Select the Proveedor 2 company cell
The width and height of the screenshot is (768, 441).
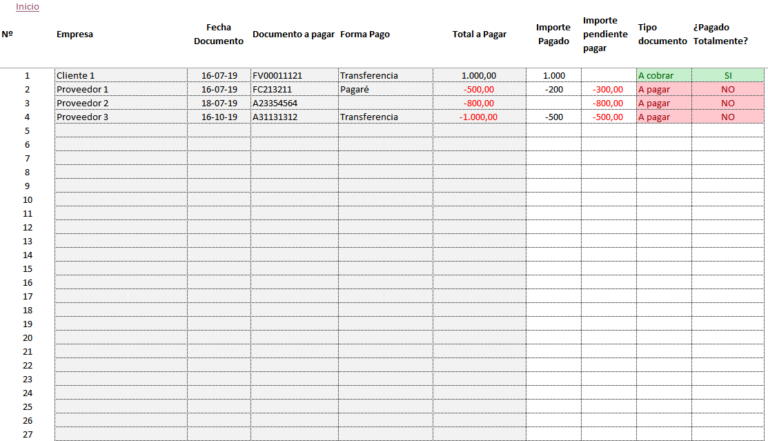pyautogui.click(x=83, y=104)
